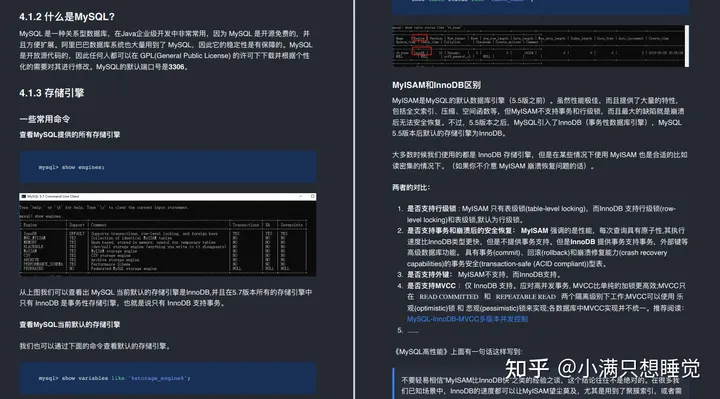The width and height of the screenshot is (720, 399).
Task: Click the sentence 我们也可以通过下面的命令查看默认的存储引擎。
Action: pos(96,346)
